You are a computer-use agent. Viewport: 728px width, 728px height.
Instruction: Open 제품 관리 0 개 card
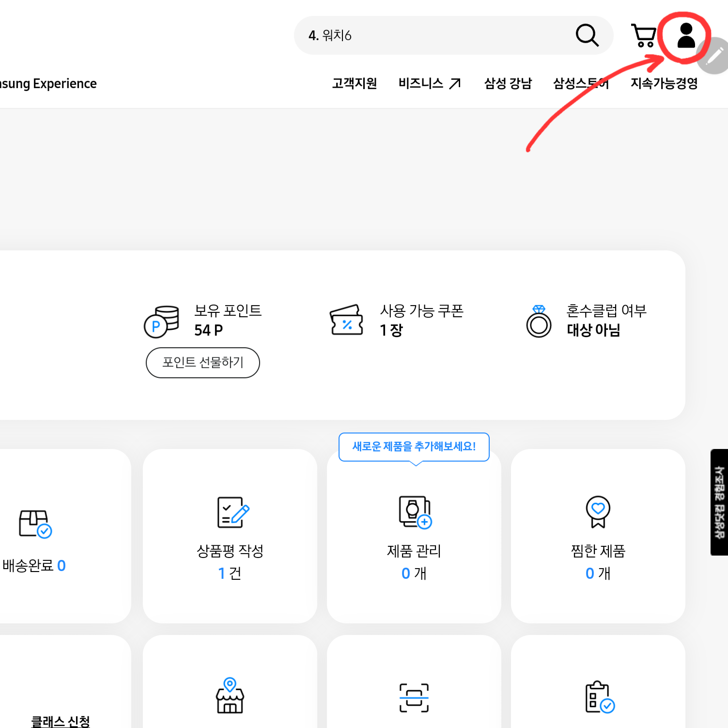click(414, 536)
